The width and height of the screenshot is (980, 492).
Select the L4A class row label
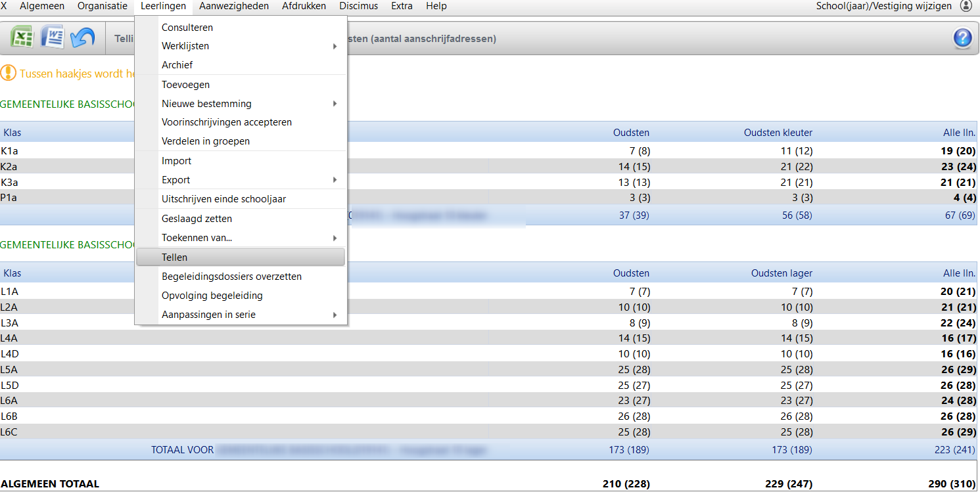pyautogui.click(x=9, y=338)
